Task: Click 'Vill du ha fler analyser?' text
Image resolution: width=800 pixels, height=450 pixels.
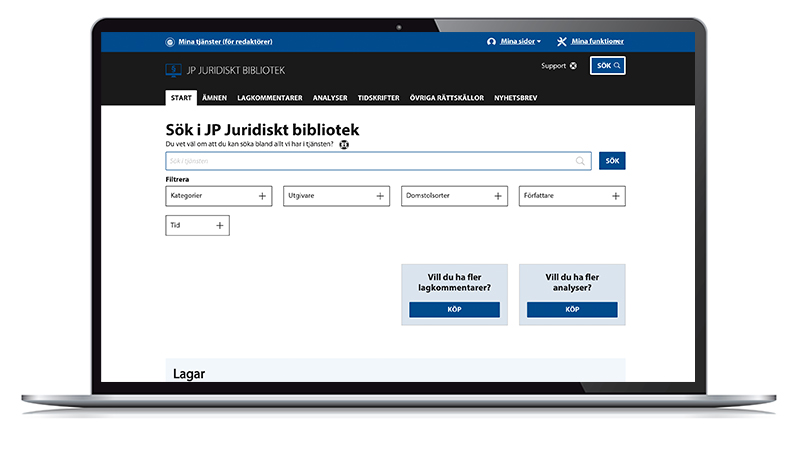Action: pyautogui.click(x=572, y=283)
